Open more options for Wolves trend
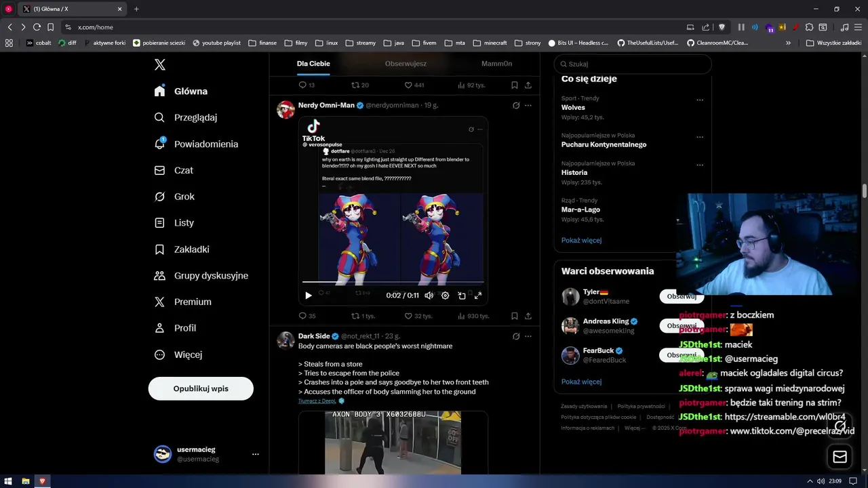The height and width of the screenshot is (488, 868). (x=700, y=100)
